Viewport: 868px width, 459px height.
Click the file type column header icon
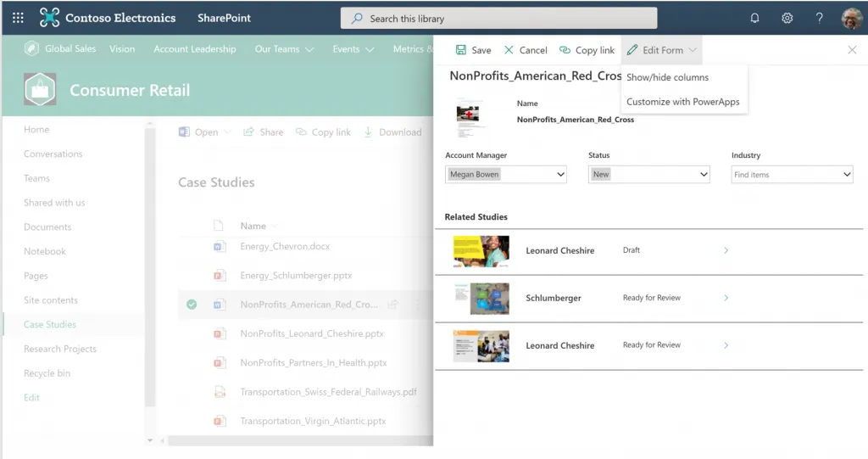pos(219,226)
